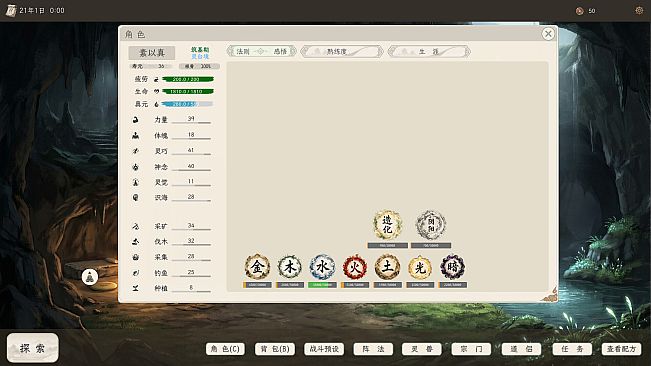Click the 采矿 mining icon
Image resolution: width=651 pixels, height=366 pixels.
coord(135,226)
